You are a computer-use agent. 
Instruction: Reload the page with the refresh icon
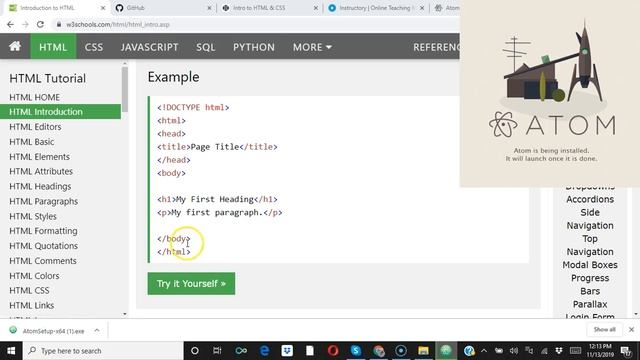[40, 24]
